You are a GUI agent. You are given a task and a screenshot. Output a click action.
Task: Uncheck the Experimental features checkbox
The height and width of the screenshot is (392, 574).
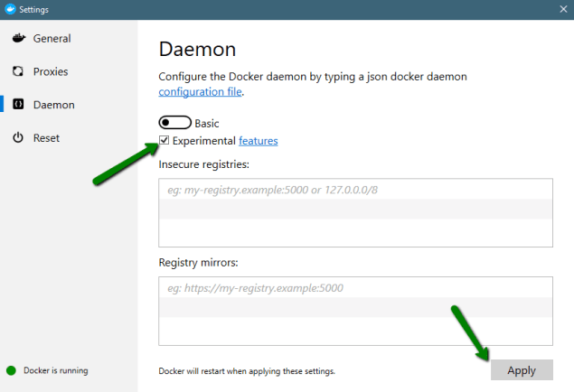tap(165, 141)
